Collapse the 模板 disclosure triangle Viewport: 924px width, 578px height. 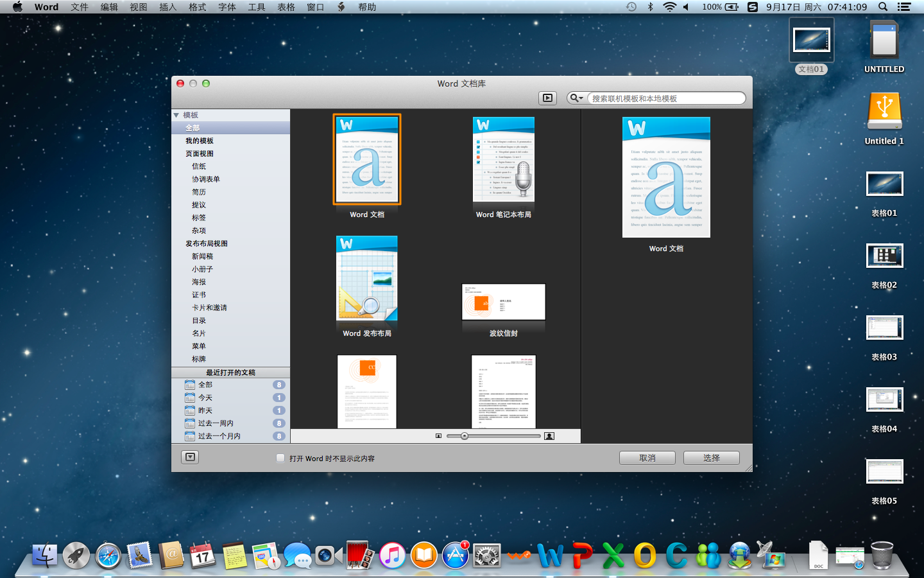176,115
